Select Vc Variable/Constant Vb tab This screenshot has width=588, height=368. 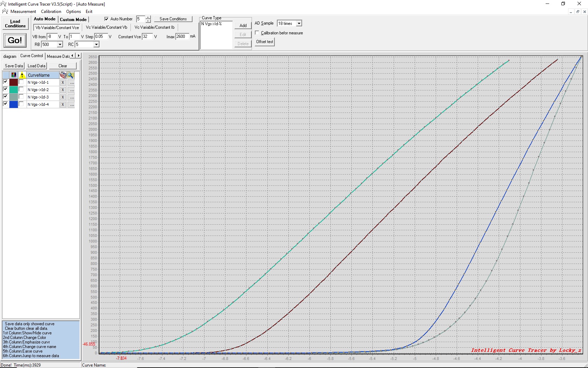point(106,27)
